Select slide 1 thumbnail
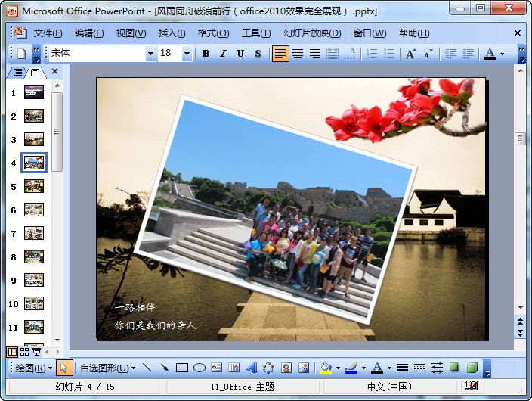 [x=34, y=92]
